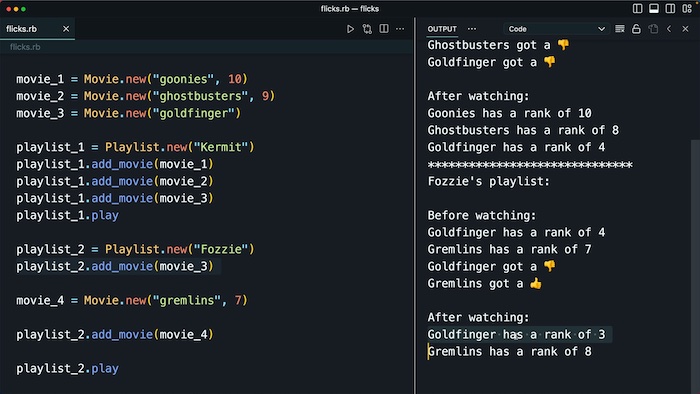Open changes compare icon in editor toolbar
The image size is (700, 394).
(367, 29)
